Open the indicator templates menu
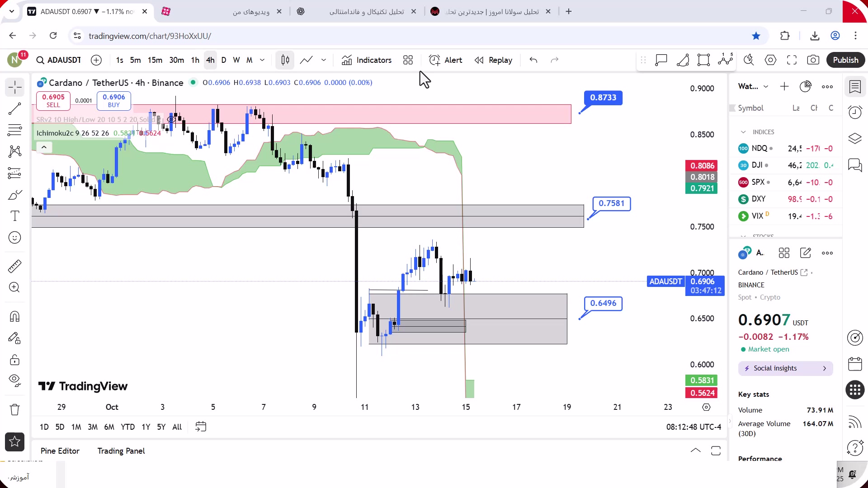Screen dimensions: 868x488 (x=408, y=60)
